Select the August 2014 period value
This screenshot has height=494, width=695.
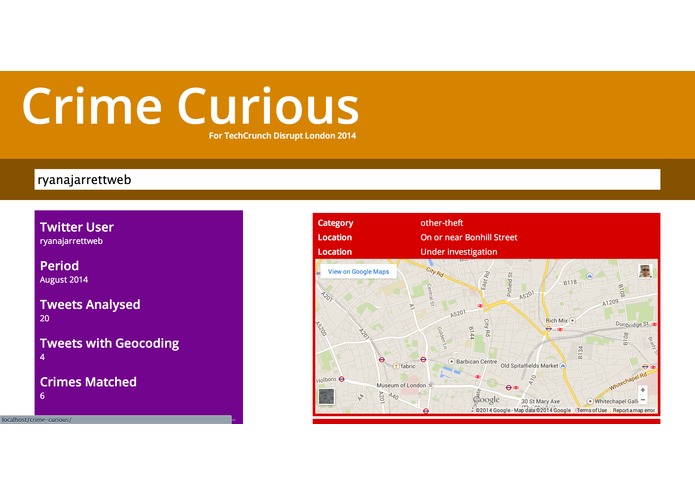[x=64, y=280]
